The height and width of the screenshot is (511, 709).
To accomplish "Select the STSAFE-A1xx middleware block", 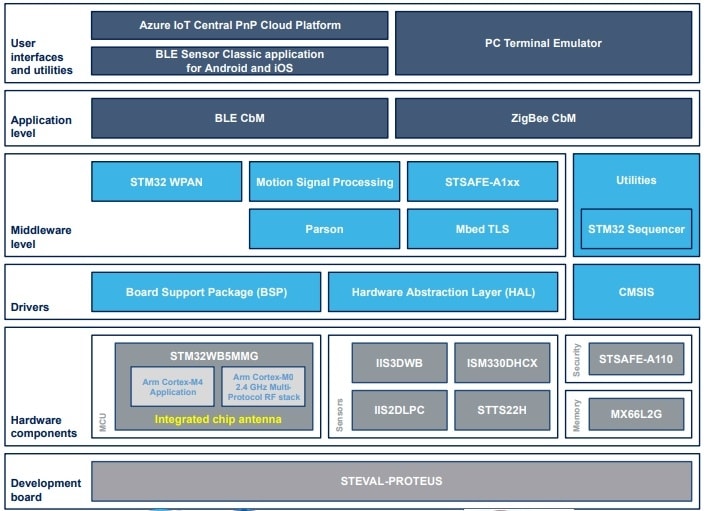I will [x=482, y=182].
